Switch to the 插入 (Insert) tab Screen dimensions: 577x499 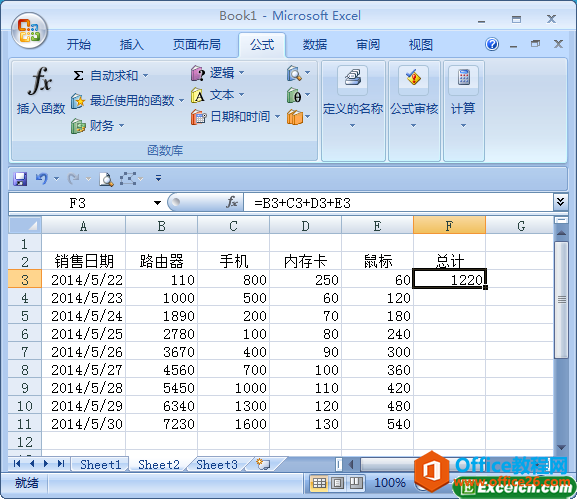pos(131,45)
